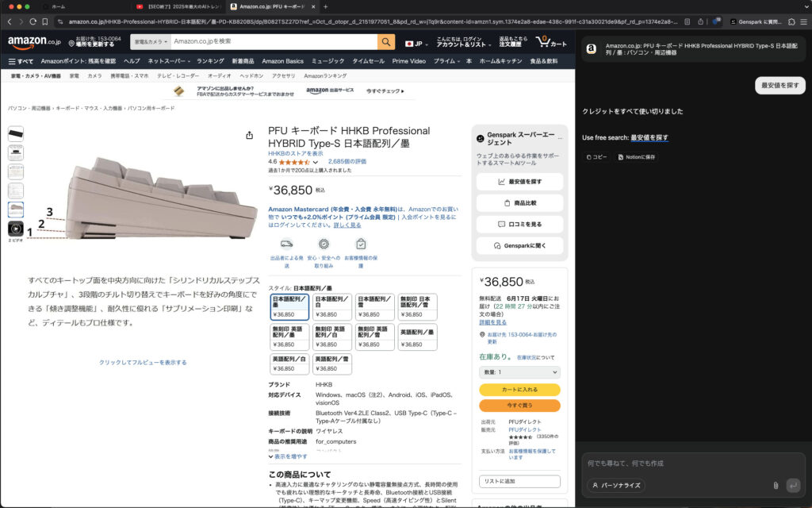Expand the star rating breakdown chevron
The width and height of the screenshot is (812, 508).
coord(316,162)
